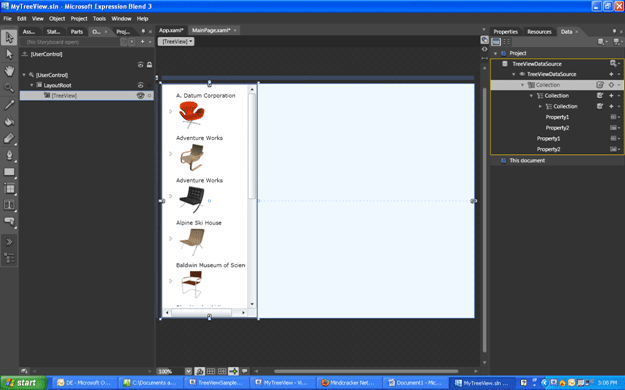This screenshot has width=625, height=390.
Task: Pick the Eyedropper tool
Action: tap(9, 104)
